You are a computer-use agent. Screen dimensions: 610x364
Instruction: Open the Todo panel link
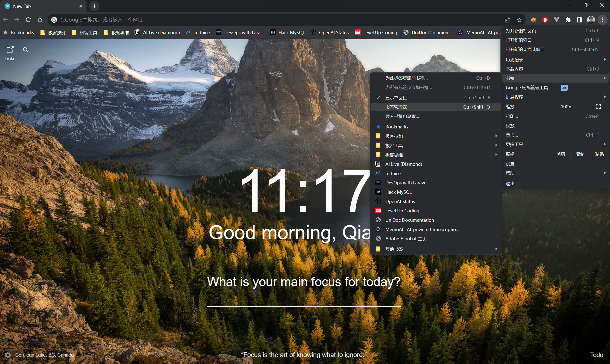[596, 355]
